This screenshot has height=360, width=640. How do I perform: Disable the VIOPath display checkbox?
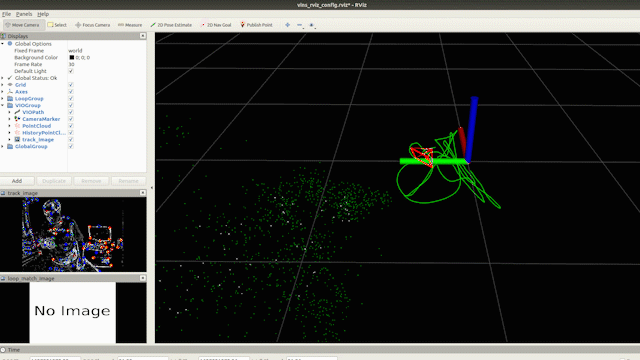(x=71, y=112)
